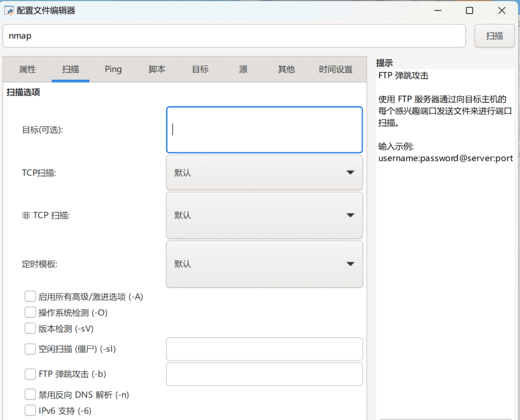Click the username:password@server:port example text

pyautogui.click(x=445, y=158)
